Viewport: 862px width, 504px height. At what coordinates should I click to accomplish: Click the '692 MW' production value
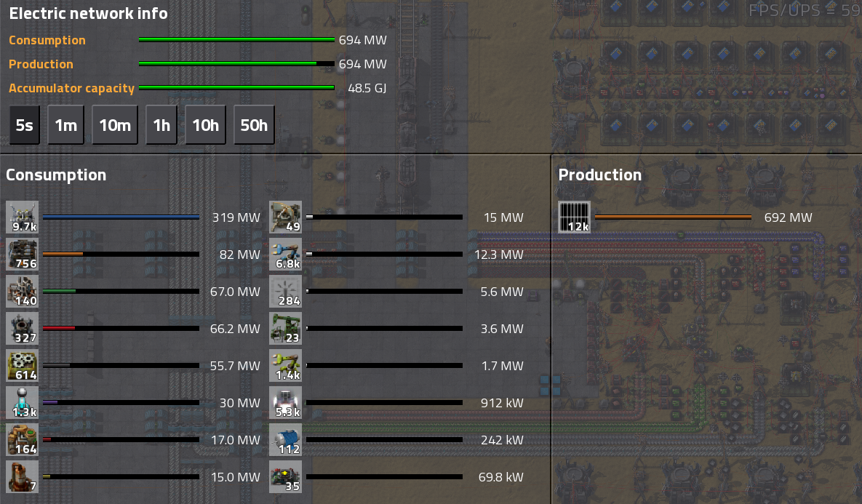(x=789, y=217)
